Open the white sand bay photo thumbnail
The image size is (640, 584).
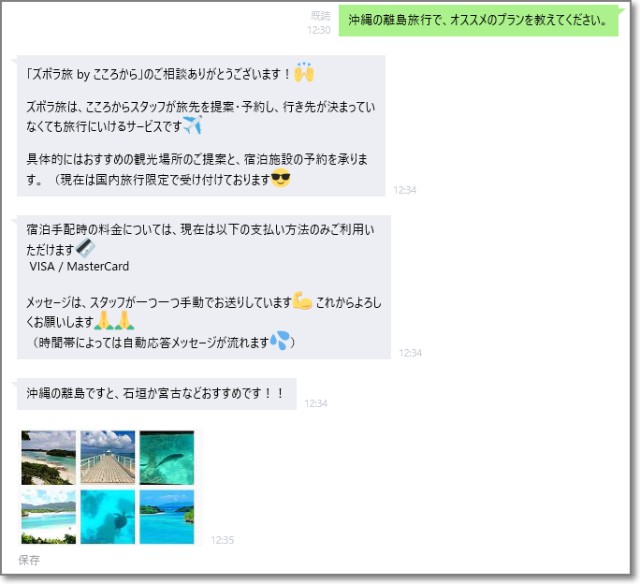[x=49, y=517]
